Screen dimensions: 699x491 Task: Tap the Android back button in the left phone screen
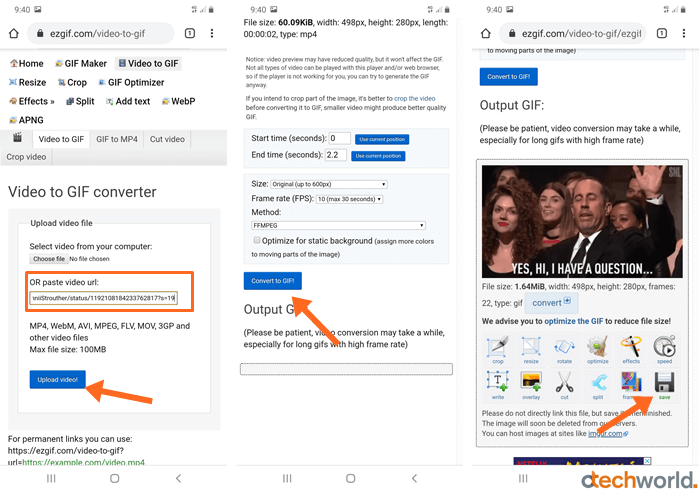[178, 478]
